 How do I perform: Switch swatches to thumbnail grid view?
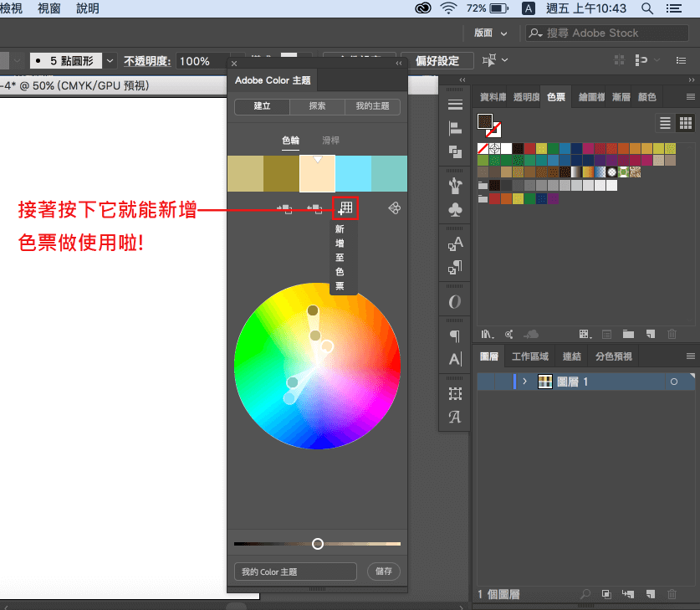[686, 123]
